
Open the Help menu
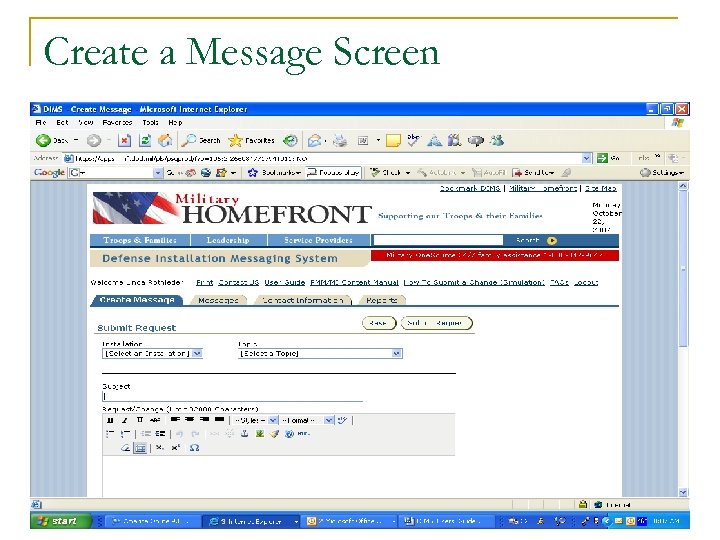point(175,123)
